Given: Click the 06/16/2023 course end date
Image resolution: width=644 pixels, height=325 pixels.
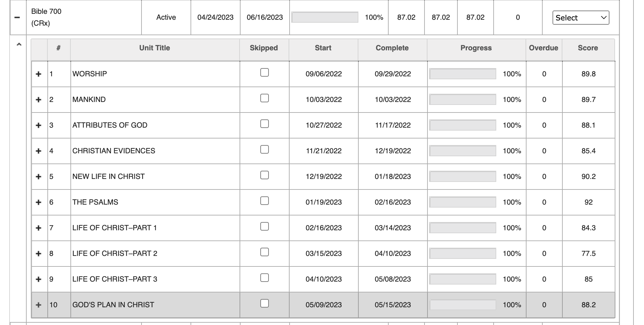Looking at the screenshot, I should 265,17.
